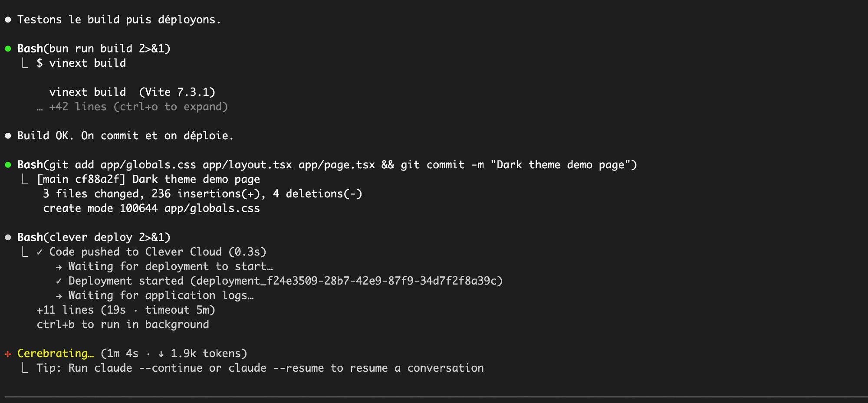Select the deployment ID text
868x403 pixels.
346,281
